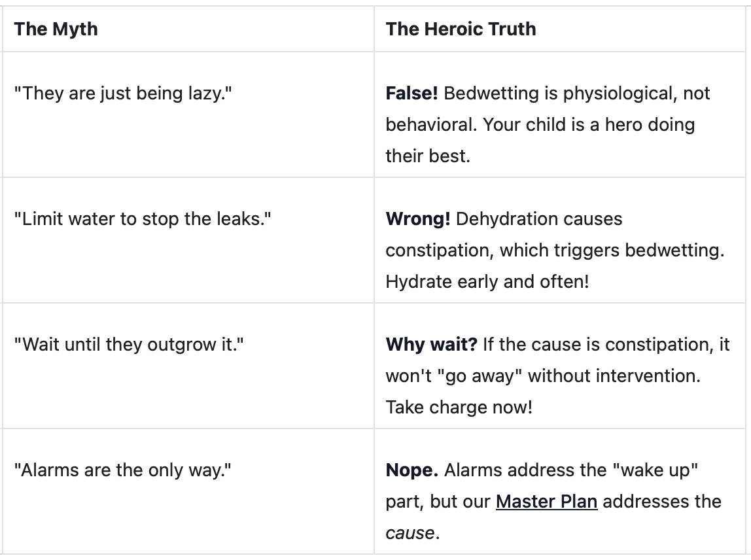Click the text "Take charge now!"
Screen dimensions: 751x560
click(x=459, y=407)
